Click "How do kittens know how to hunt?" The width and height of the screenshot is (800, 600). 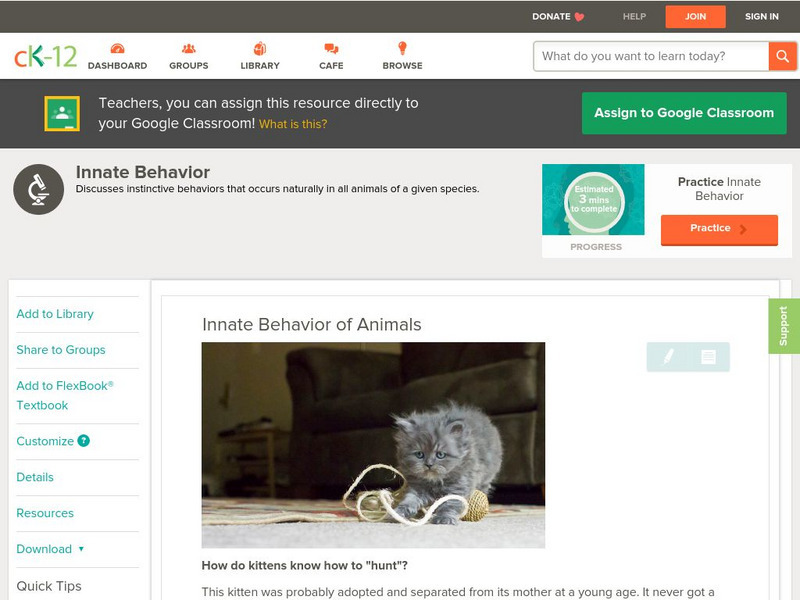click(x=305, y=566)
